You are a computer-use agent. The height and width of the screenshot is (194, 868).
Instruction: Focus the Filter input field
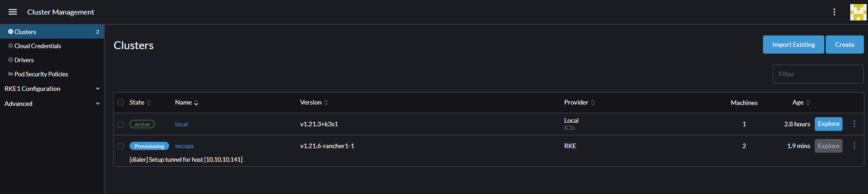coord(818,74)
